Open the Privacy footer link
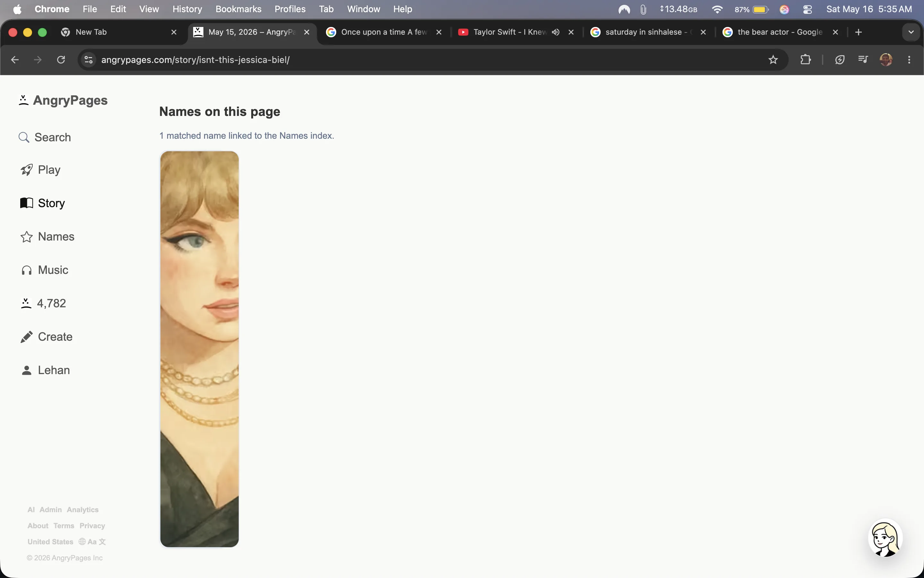Image resolution: width=924 pixels, height=578 pixels. click(x=92, y=526)
